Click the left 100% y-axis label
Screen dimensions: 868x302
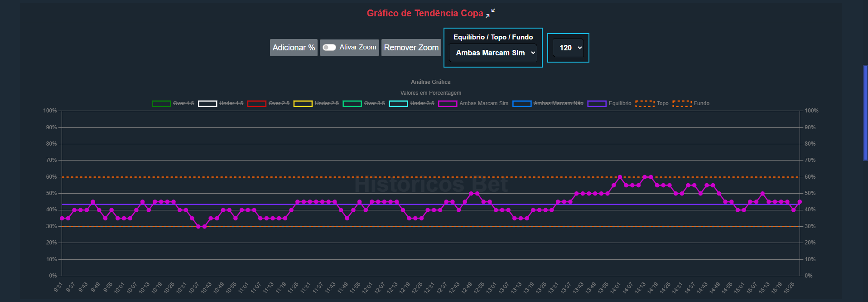(x=50, y=111)
